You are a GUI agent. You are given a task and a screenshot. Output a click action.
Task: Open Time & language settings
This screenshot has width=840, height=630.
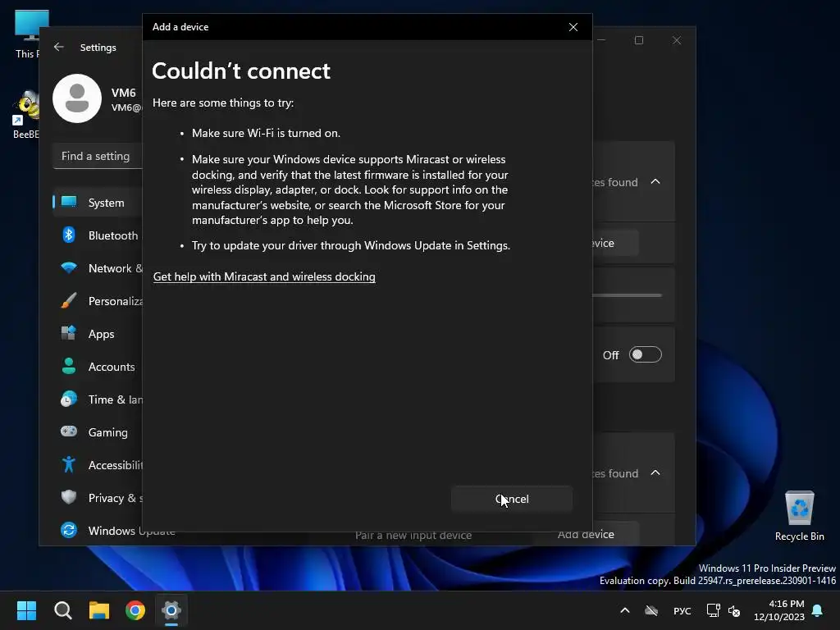pyautogui.click(x=98, y=399)
